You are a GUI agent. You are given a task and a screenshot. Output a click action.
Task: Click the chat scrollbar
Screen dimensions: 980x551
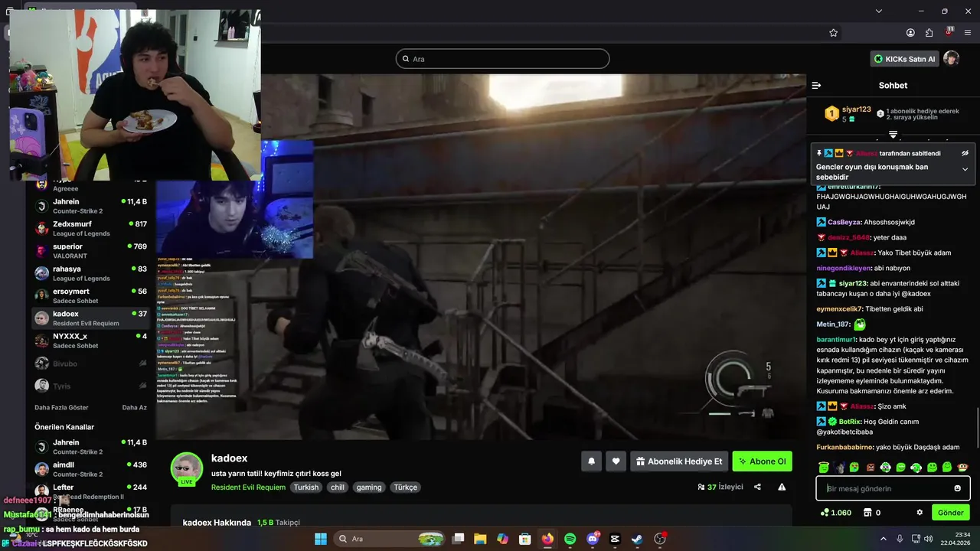pos(978,428)
